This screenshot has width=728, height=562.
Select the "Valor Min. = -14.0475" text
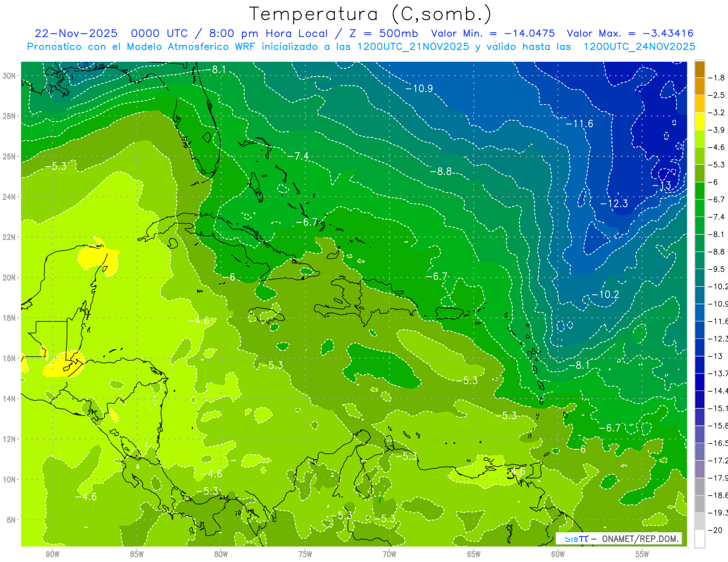[493, 33]
